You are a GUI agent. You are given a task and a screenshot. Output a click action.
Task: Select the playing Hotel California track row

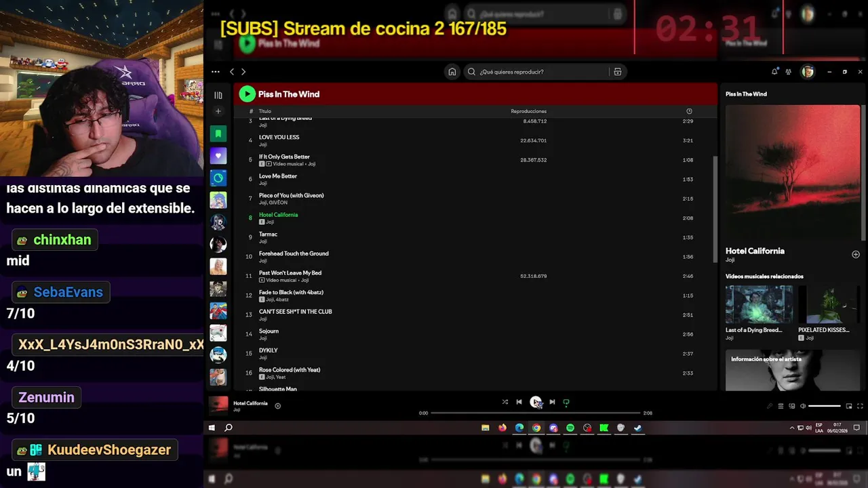click(x=475, y=218)
